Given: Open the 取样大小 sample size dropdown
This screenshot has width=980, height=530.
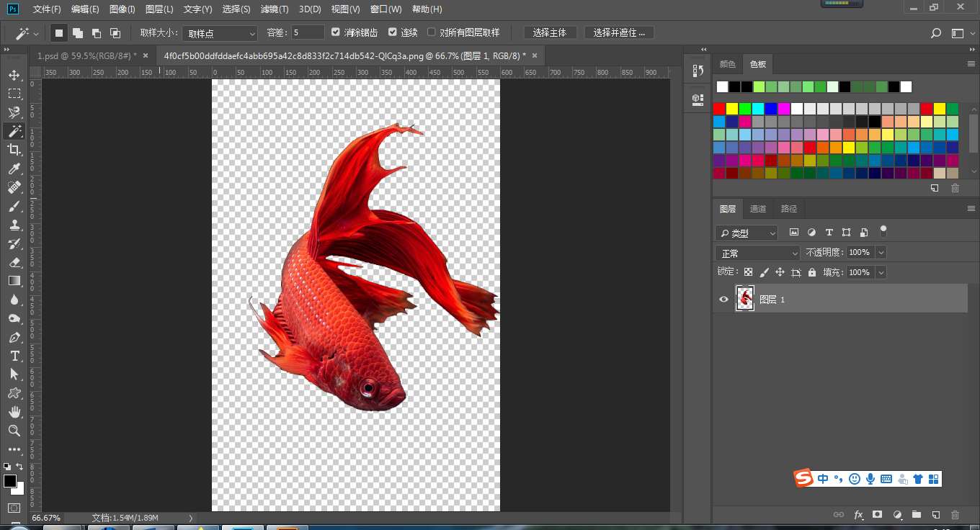Looking at the screenshot, I should click(x=220, y=33).
